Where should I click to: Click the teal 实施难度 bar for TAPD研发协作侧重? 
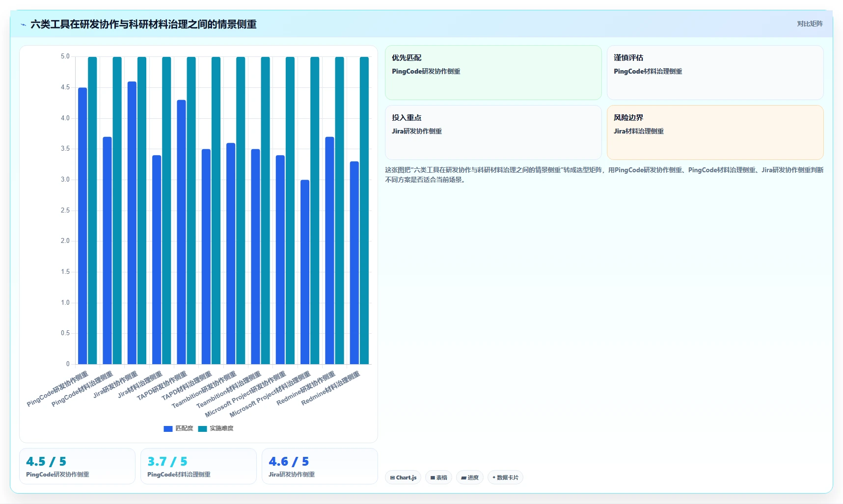[191, 211]
